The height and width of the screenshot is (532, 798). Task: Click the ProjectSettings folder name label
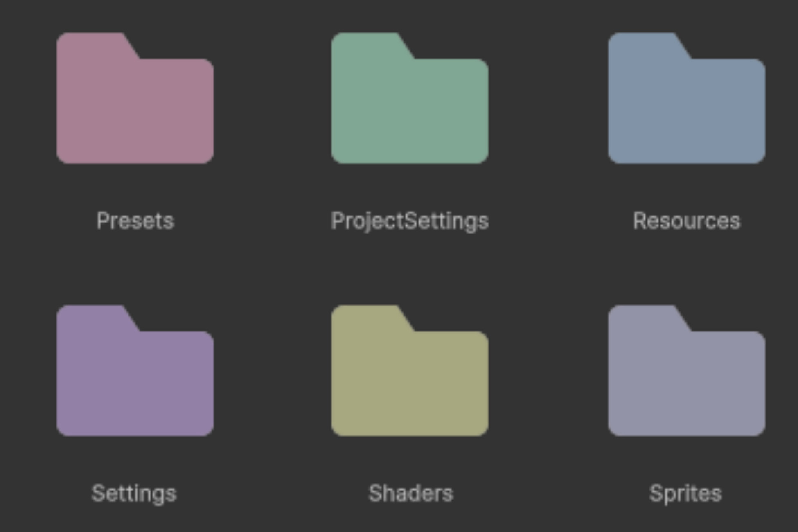[409, 221]
